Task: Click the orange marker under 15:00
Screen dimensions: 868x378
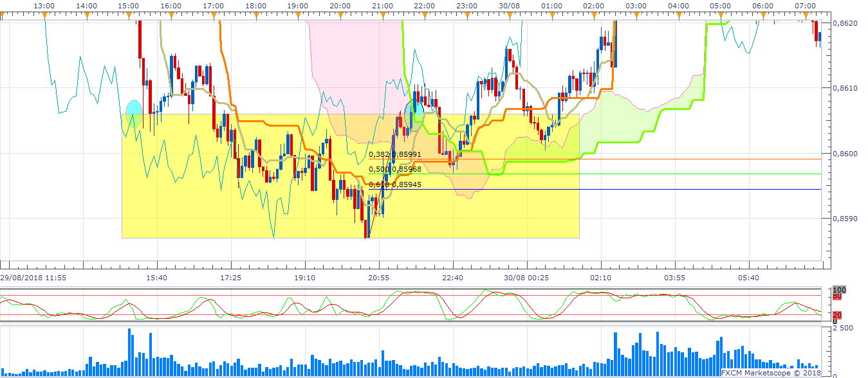Action: [129, 15]
